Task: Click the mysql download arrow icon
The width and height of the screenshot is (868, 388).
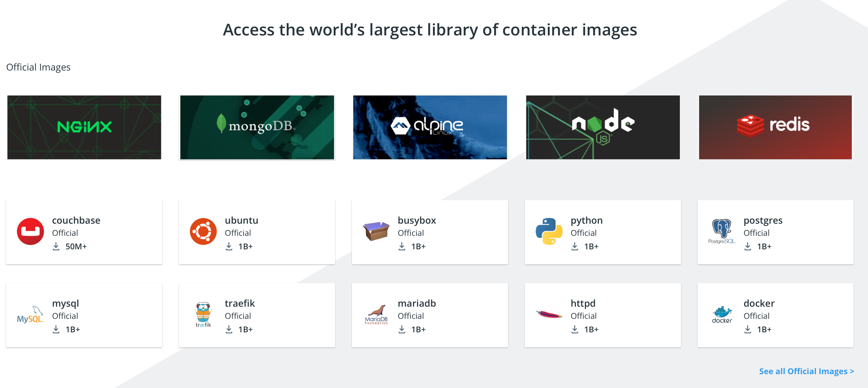Action: pos(56,330)
